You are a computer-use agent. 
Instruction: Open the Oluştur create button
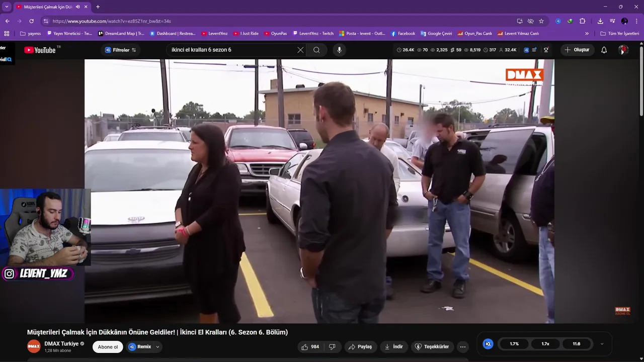click(577, 50)
